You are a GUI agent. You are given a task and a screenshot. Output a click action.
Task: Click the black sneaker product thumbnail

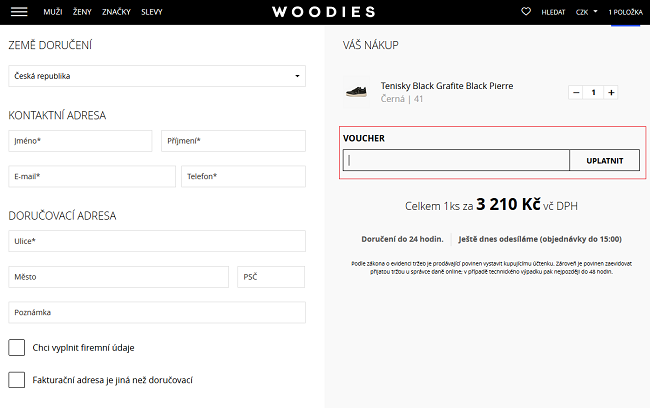[x=356, y=91]
